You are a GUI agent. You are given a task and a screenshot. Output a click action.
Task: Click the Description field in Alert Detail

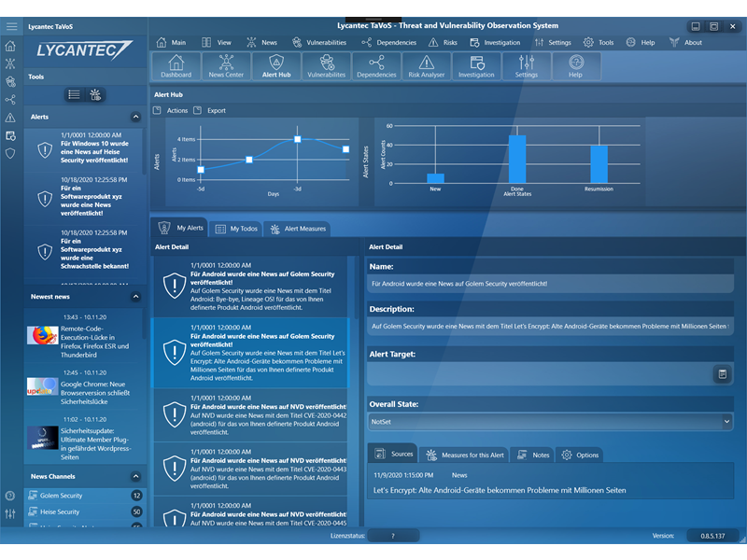550,327
